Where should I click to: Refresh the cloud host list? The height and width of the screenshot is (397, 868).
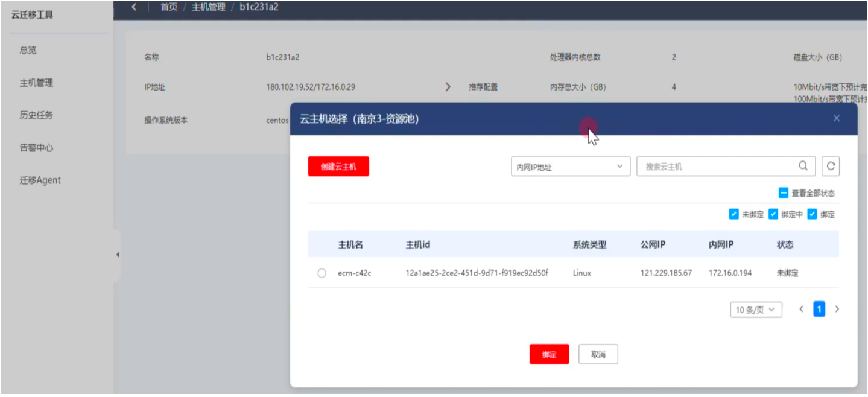click(x=831, y=166)
